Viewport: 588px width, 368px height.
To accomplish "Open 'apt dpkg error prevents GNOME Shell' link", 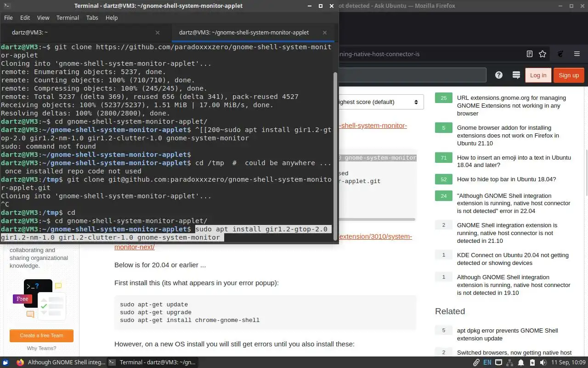I will tap(507, 334).
